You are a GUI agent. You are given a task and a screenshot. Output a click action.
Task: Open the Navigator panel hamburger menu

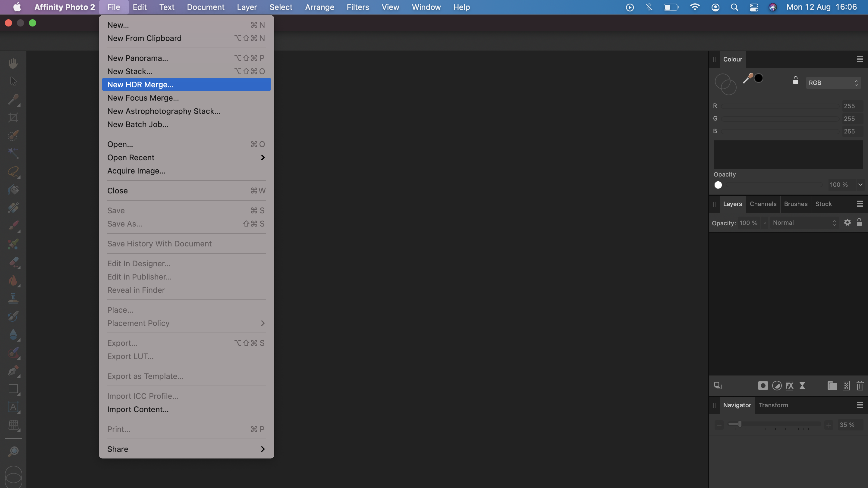pyautogui.click(x=860, y=405)
